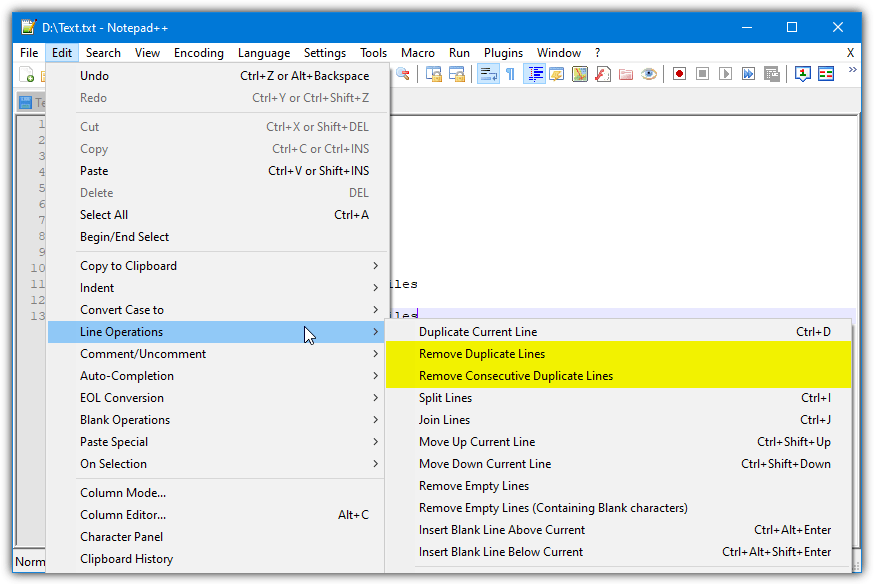The image size is (874, 584).
Task: Select Remove Duplicate Lines
Action: pyautogui.click(x=482, y=354)
